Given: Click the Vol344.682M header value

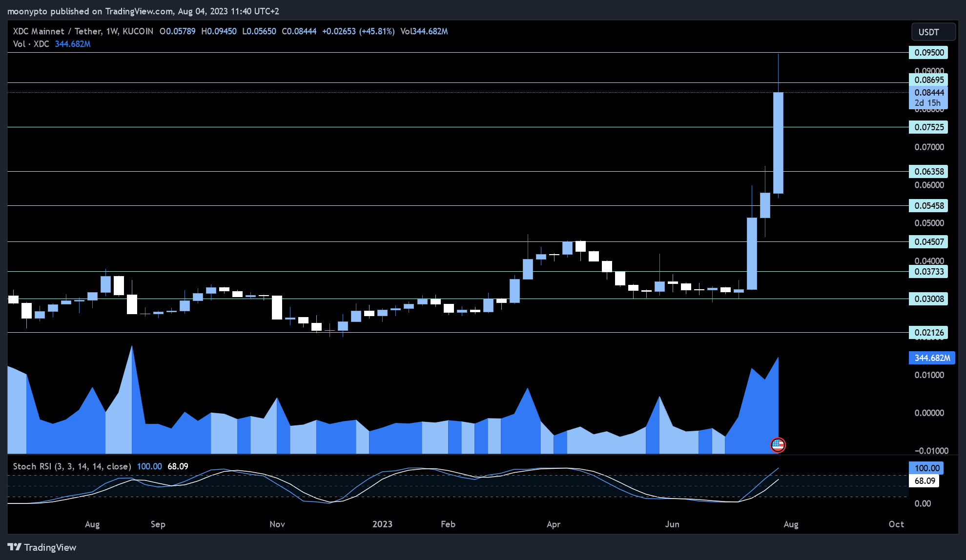Looking at the screenshot, I should pyautogui.click(x=424, y=31).
